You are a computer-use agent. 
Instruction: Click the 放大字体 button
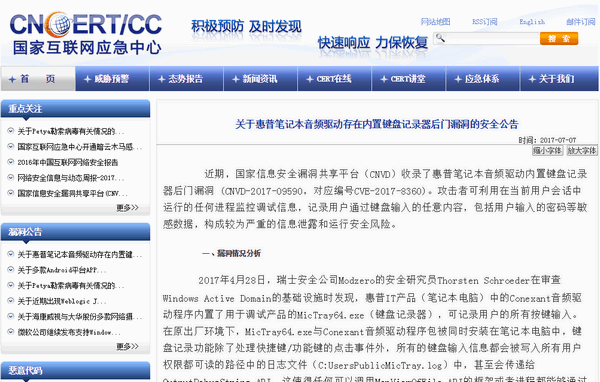click(x=582, y=150)
